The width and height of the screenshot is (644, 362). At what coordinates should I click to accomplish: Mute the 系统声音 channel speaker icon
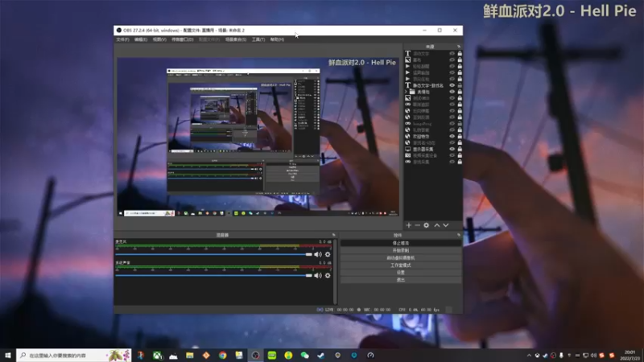tap(318, 275)
